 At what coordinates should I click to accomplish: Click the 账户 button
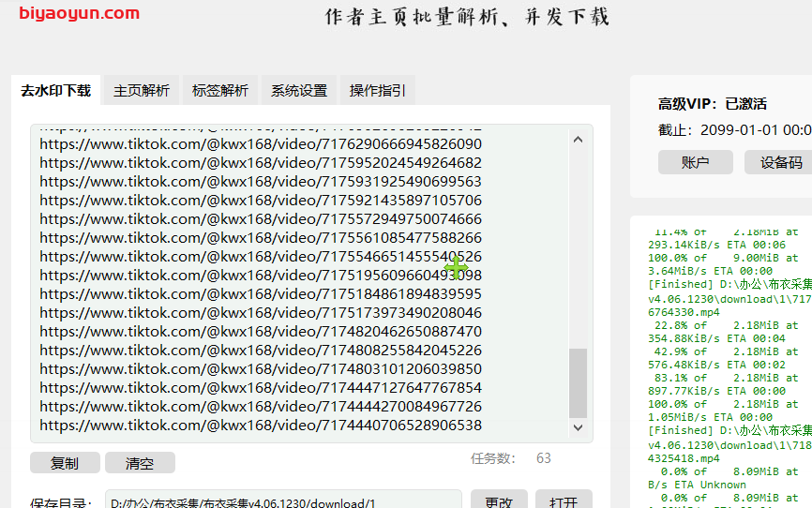[696, 162]
